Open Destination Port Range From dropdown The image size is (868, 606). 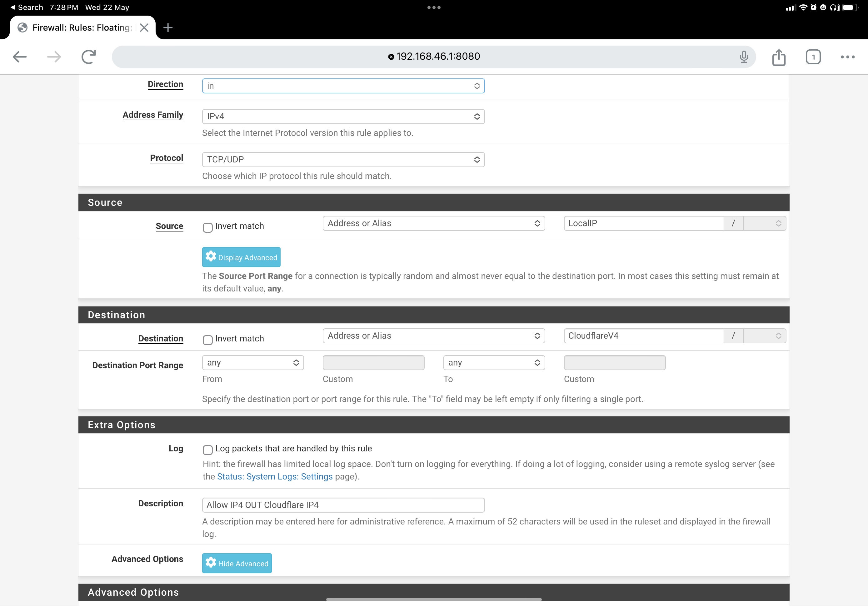[253, 363]
